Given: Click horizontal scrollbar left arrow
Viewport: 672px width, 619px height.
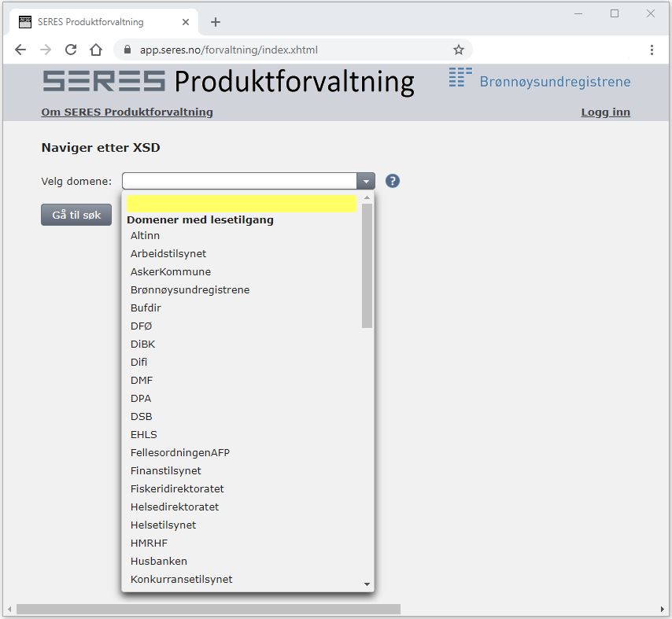Looking at the screenshot, I should point(9,609).
